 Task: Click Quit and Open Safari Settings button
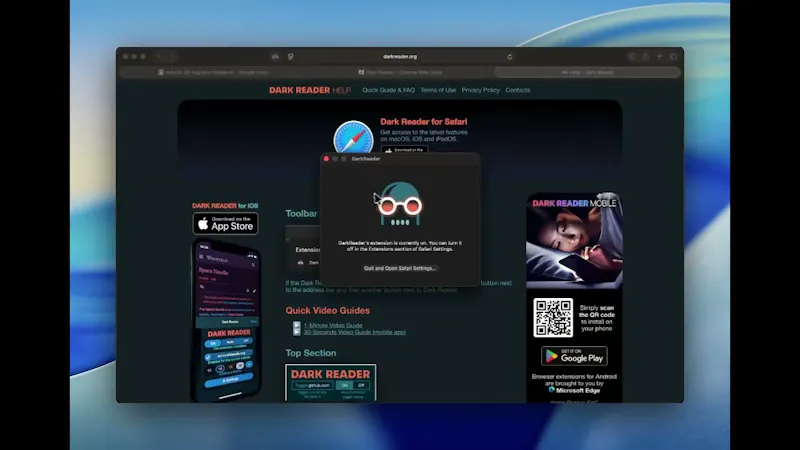pyautogui.click(x=400, y=268)
